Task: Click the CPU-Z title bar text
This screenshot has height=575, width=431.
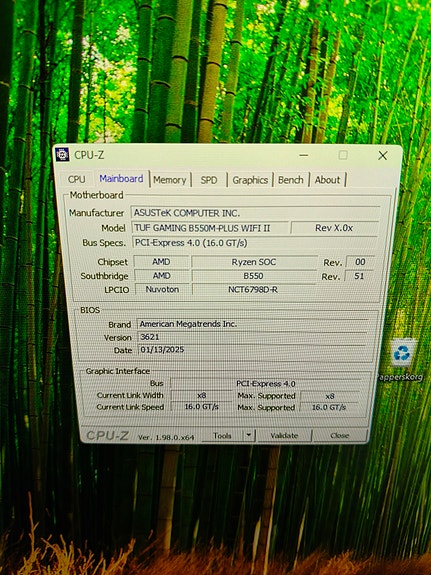Action: pyautogui.click(x=89, y=155)
